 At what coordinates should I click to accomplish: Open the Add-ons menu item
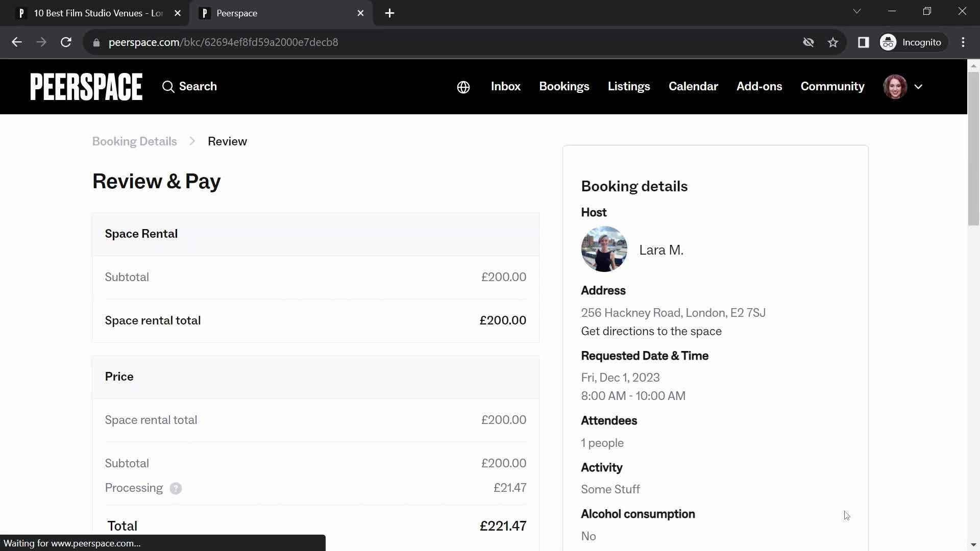pyautogui.click(x=759, y=87)
